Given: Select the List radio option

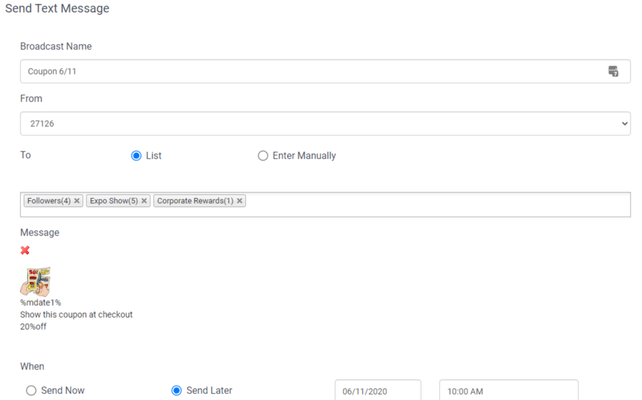Looking at the screenshot, I should coord(137,156).
